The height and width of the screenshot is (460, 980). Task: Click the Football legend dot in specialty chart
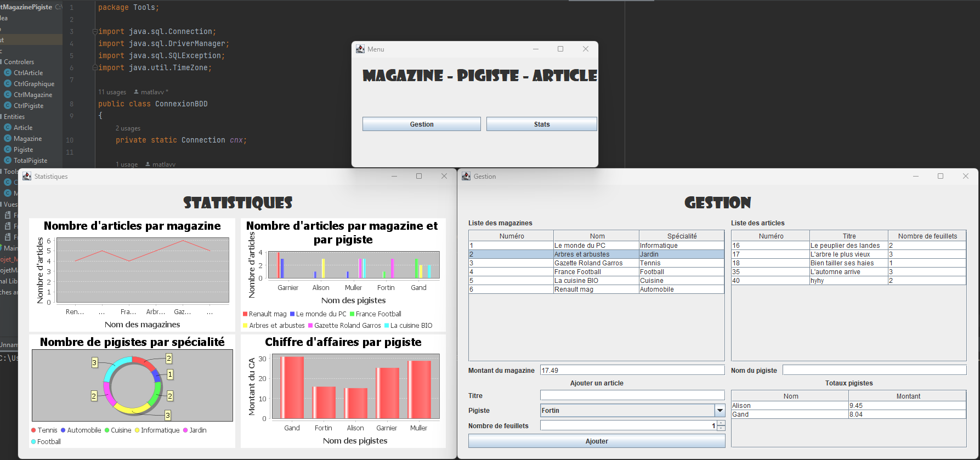(x=33, y=442)
